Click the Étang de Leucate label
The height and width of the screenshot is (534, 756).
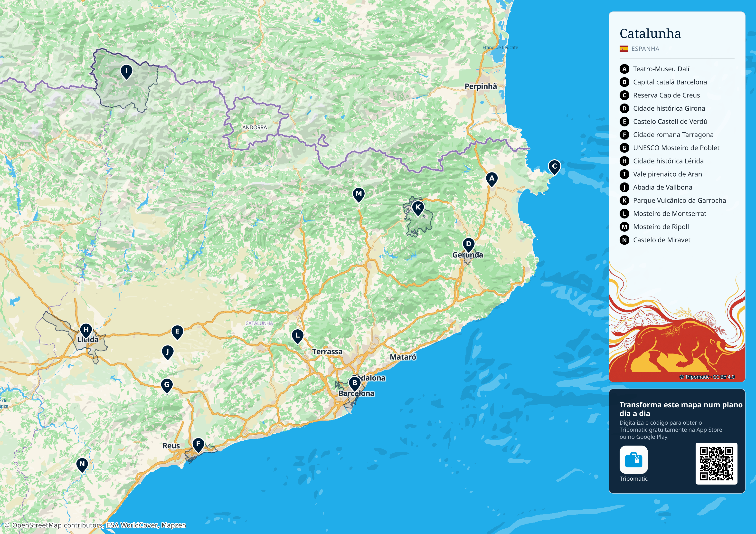tap(500, 48)
